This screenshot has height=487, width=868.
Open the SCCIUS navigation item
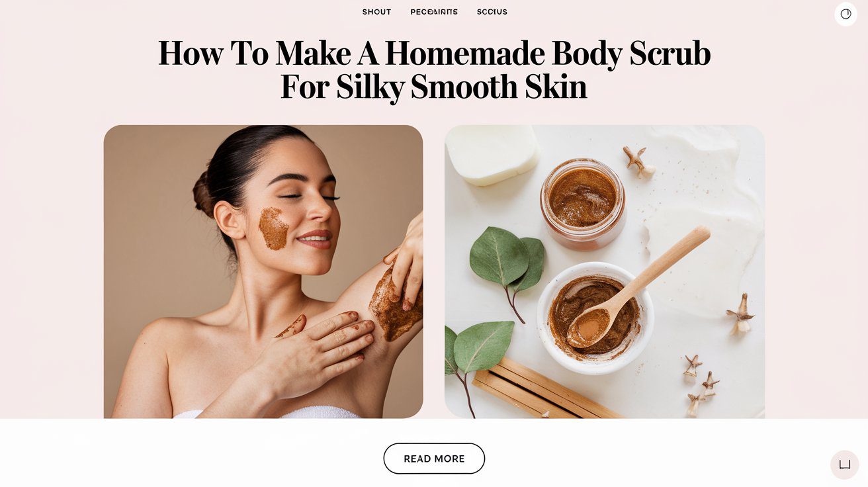(492, 12)
